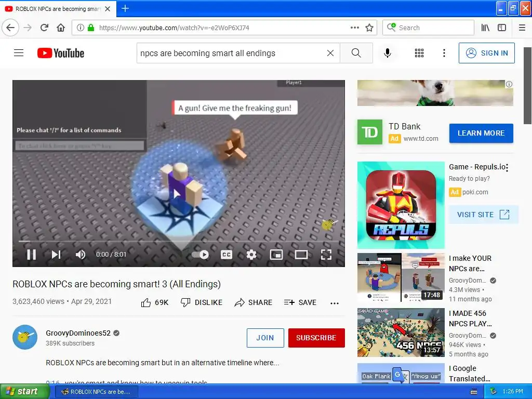The image size is (532, 399).
Task: Run search with magnifier button
Action: 356,53
